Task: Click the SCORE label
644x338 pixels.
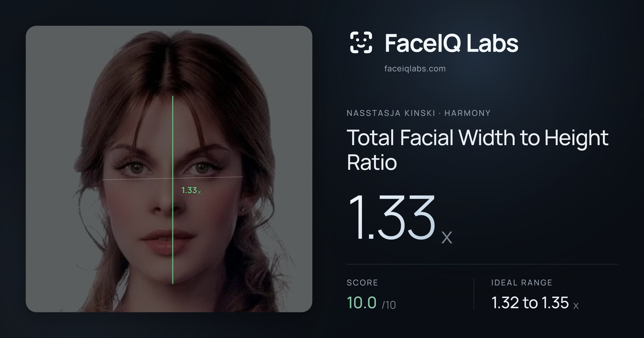Action: click(x=362, y=283)
